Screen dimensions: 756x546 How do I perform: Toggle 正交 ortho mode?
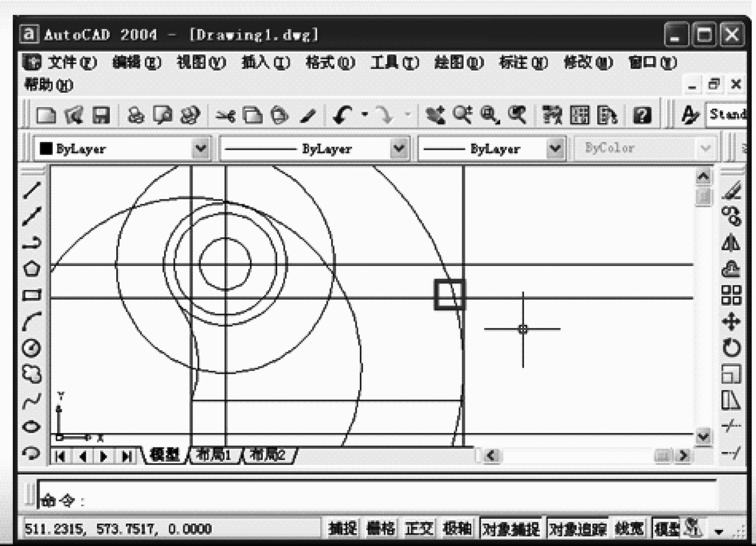point(419,528)
